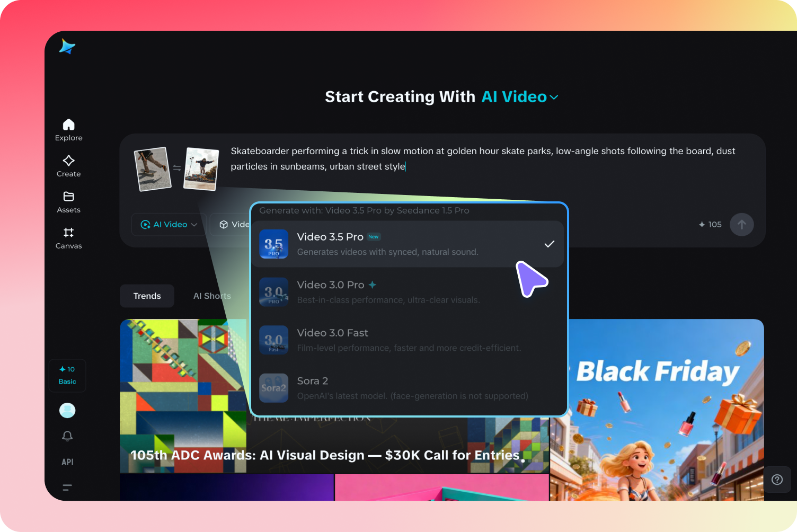Image resolution: width=797 pixels, height=532 pixels.
Task: Open the Canvas tool
Action: coord(68,238)
